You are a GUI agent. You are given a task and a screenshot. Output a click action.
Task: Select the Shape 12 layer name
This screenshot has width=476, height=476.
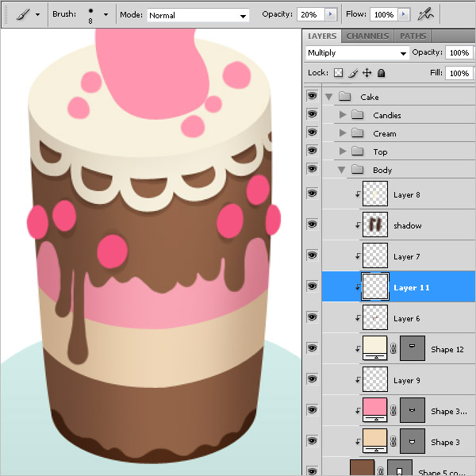(447, 350)
